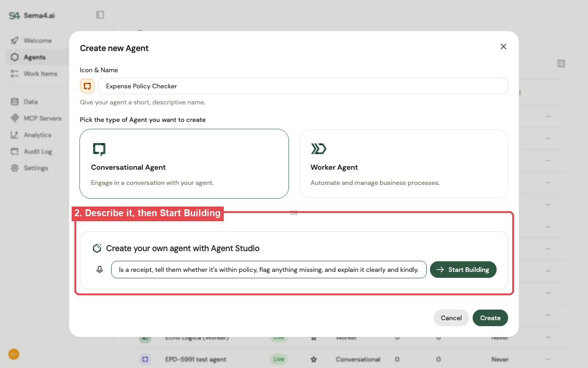This screenshot has width=588, height=368.
Task: Click the Live badge on the EPD-5991 row
Action: point(279,359)
